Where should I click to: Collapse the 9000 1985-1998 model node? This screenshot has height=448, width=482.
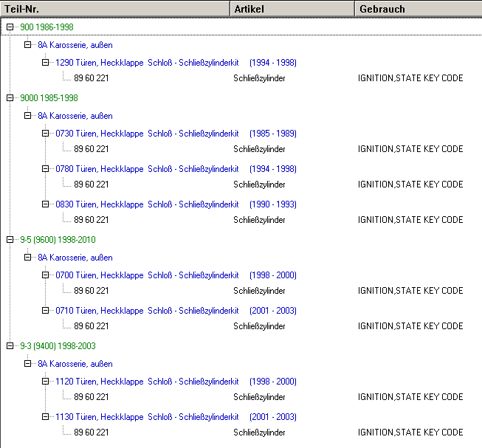(10, 98)
